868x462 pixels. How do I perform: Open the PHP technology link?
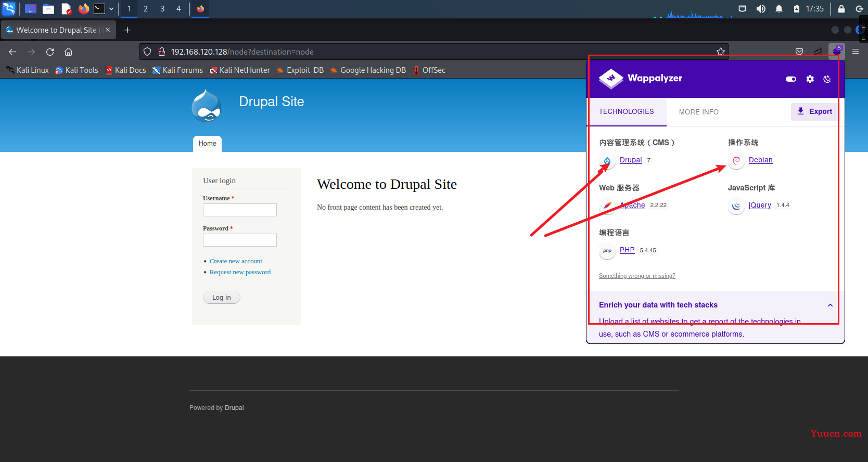pyautogui.click(x=627, y=250)
